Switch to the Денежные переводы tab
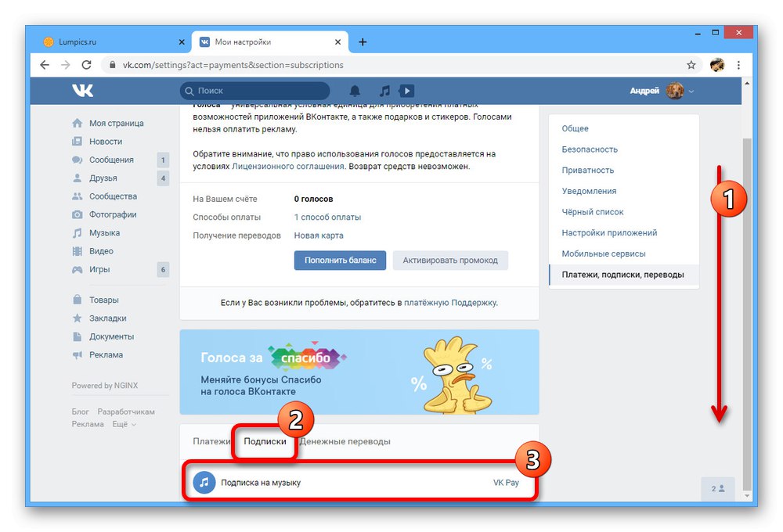The width and height of the screenshot is (783, 532). 345,441
